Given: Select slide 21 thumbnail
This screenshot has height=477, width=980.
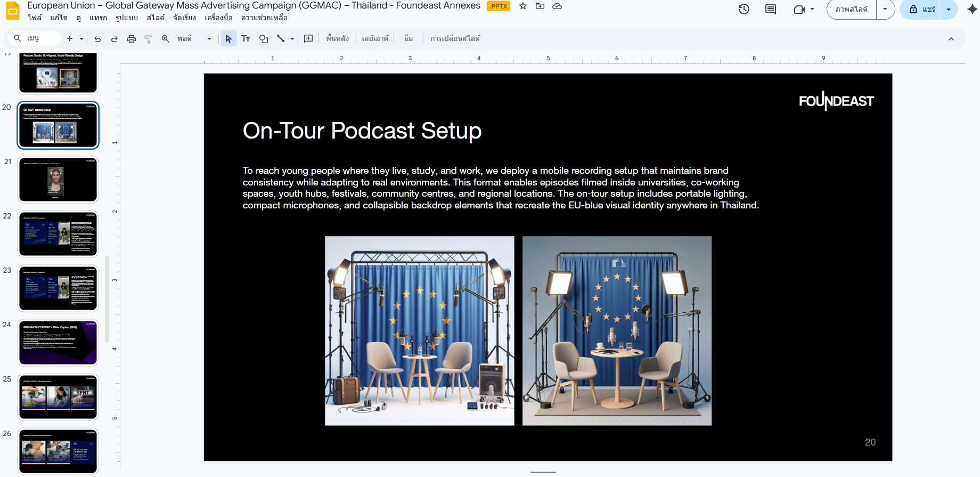Looking at the screenshot, I should (58, 180).
